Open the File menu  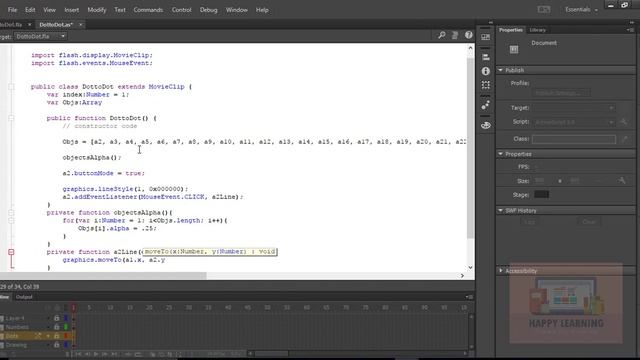click(12, 10)
